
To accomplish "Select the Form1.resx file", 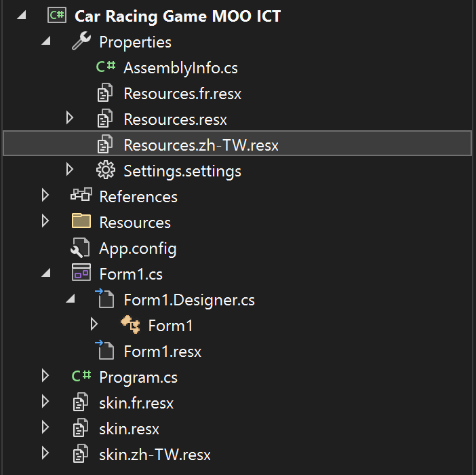I will [162, 351].
